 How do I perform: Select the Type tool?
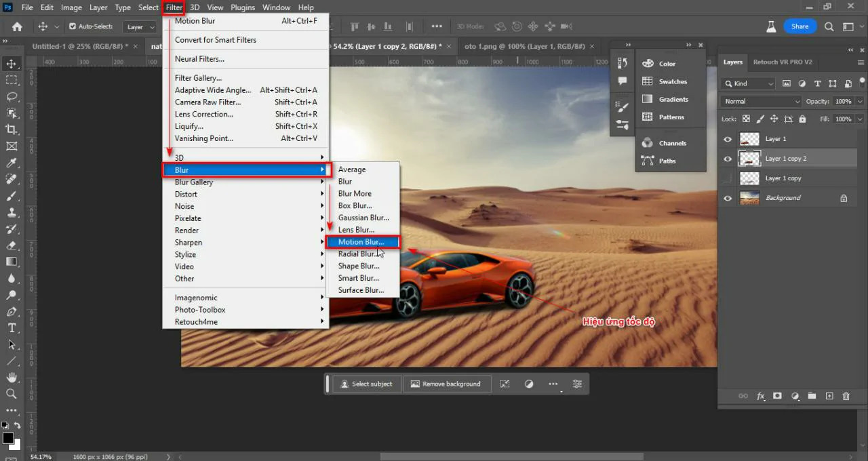tap(11, 328)
